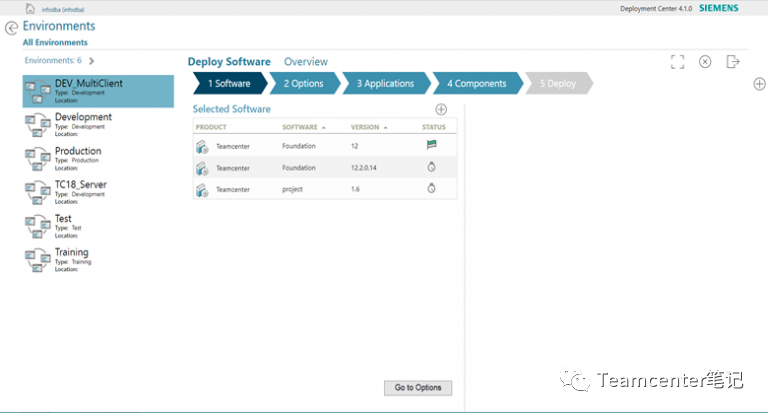This screenshot has width=768, height=413.
Task: Open the 3 Applications step
Action: 385,84
